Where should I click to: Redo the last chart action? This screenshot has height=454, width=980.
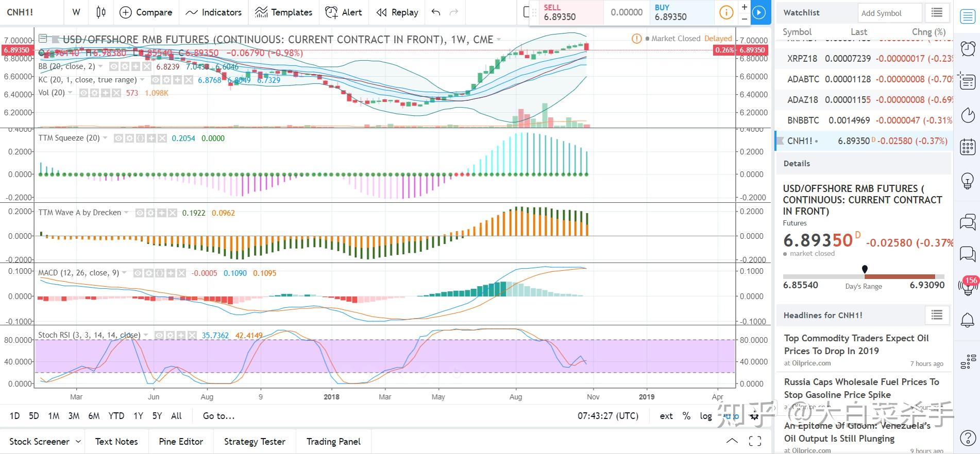point(454,12)
